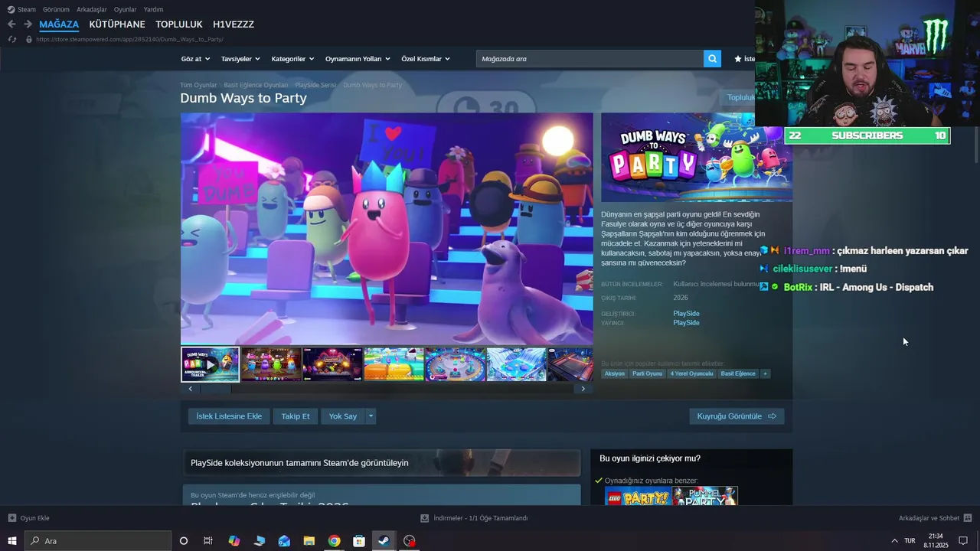Open Microsoft Store from the taskbar
980x551 pixels.
[x=359, y=541]
